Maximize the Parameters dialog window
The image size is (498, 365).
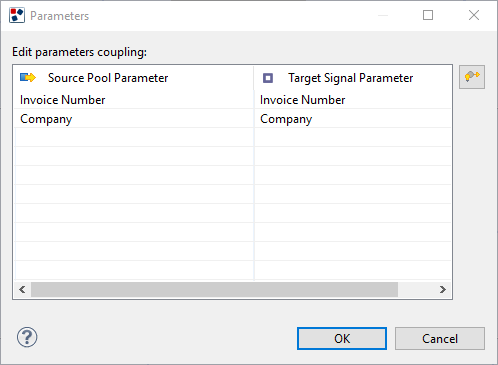point(428,15)
